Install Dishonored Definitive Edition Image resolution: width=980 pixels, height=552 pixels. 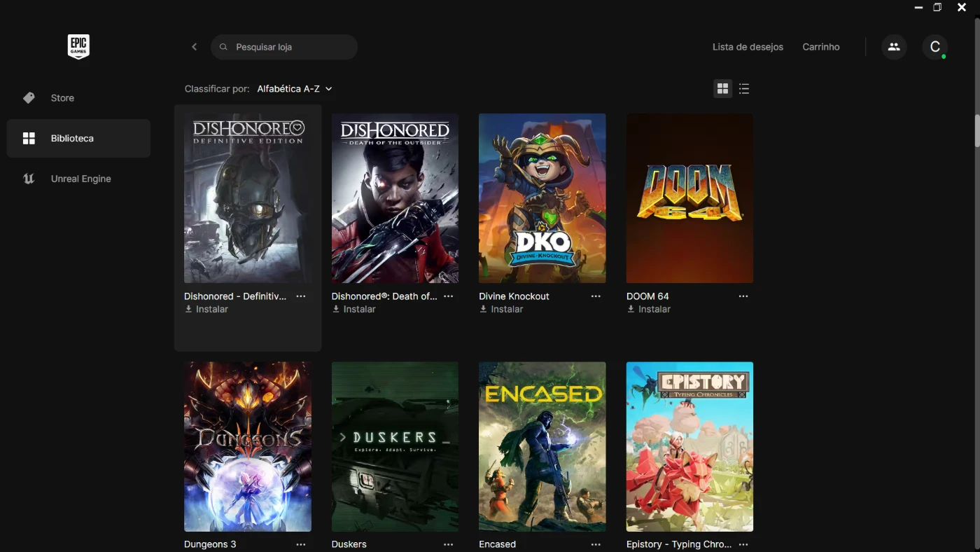click(x=206, y=309)
